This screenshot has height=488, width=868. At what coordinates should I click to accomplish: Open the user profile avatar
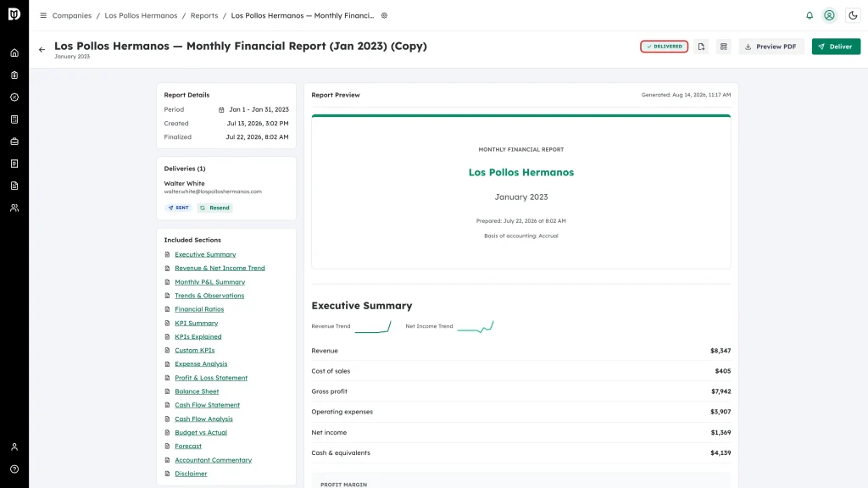829,15
